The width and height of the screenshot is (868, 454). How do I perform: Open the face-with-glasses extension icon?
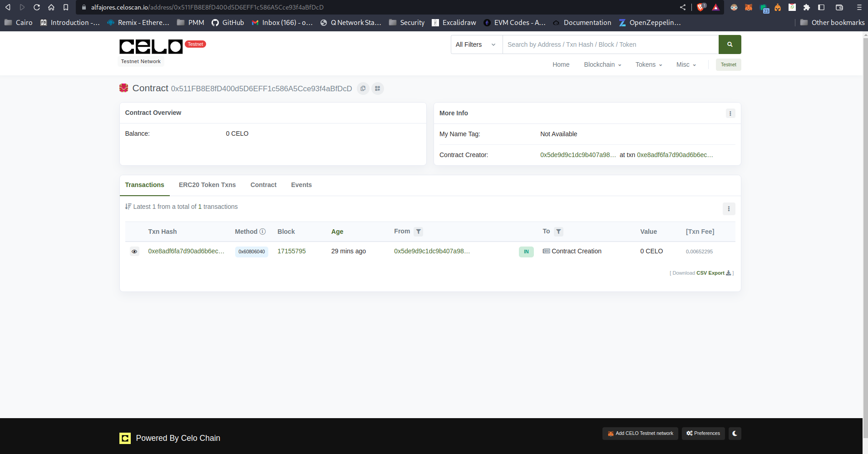(x=734, y=7)
